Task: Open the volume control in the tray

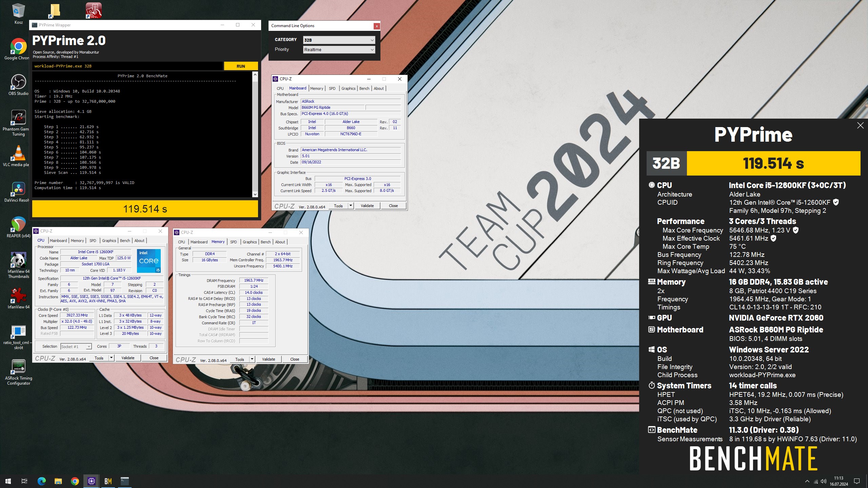Action: (824, 481)
